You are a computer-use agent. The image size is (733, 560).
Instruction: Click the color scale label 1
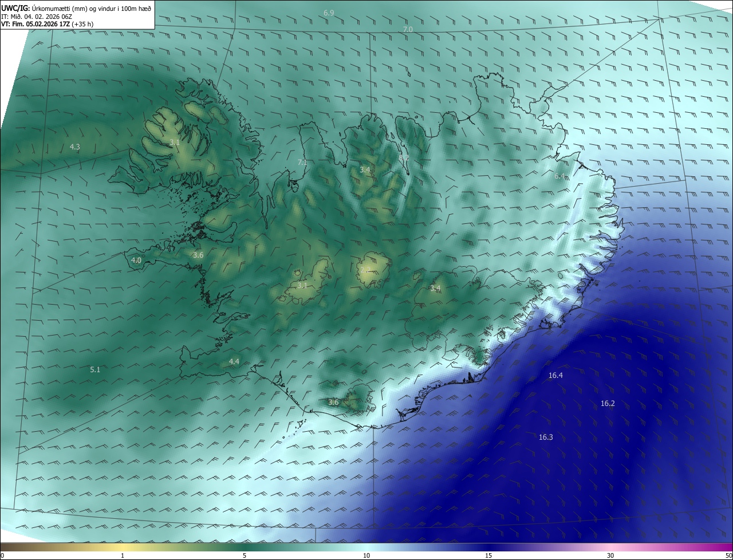[123, 555]
